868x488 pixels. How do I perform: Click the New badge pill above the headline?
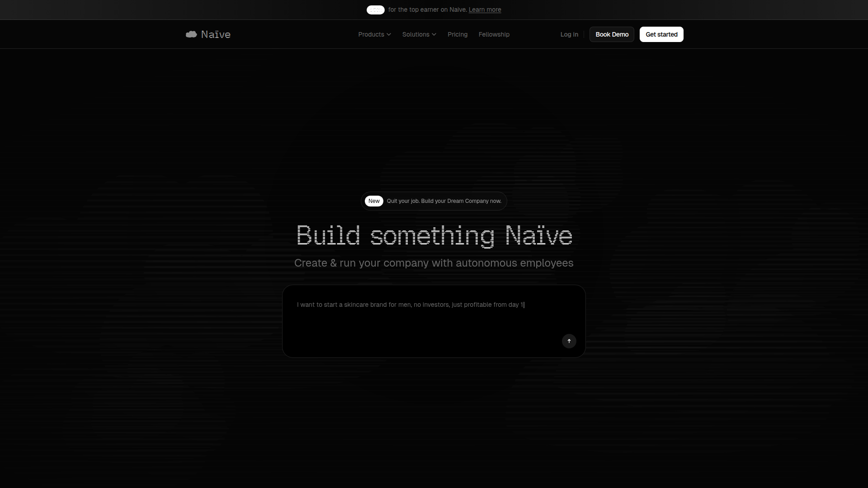(x=373, y=201)
